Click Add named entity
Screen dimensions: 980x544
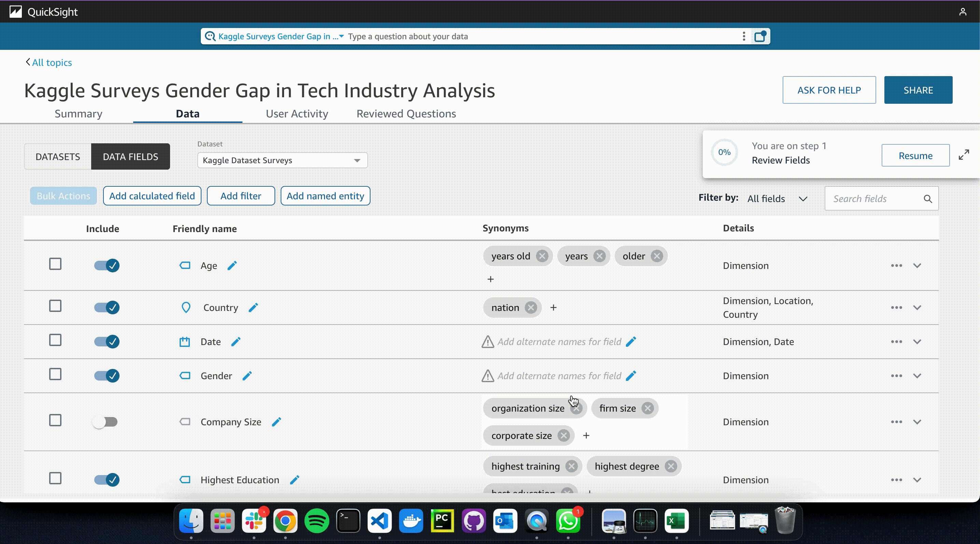[325, 196]
